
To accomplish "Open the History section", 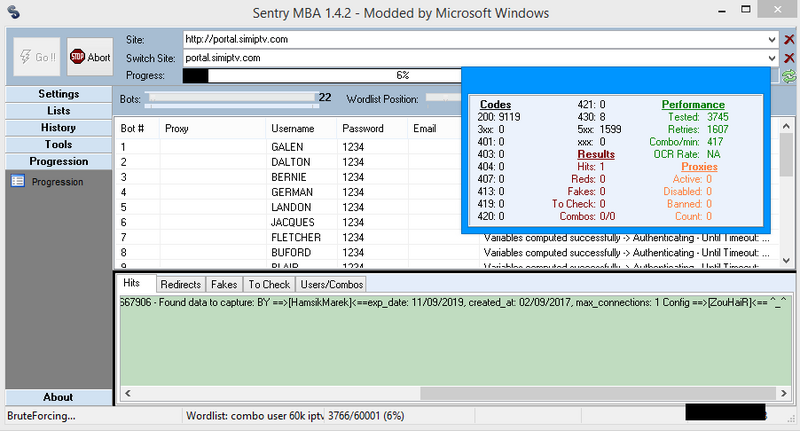I will 59,128.
